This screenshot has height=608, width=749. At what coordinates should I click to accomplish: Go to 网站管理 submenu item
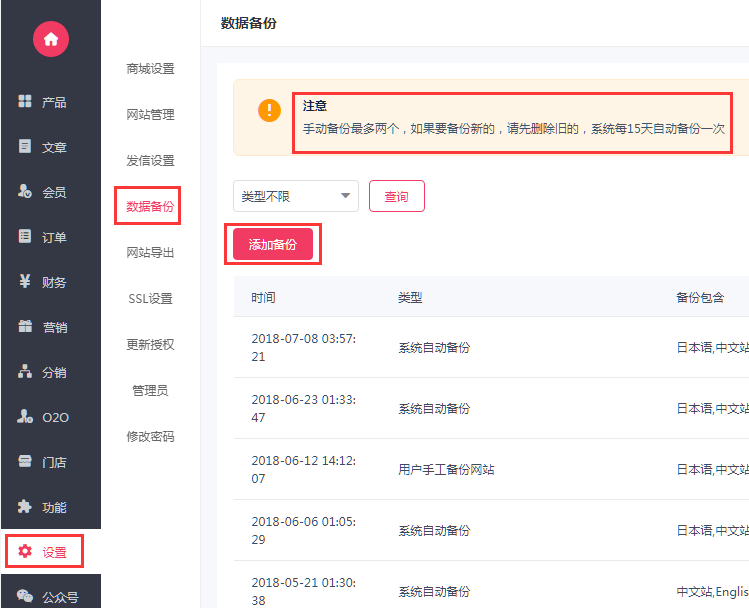pos(150,115)
